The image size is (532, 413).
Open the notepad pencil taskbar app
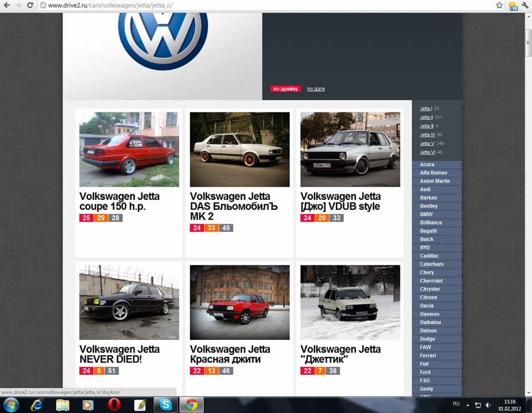pyautogui.click(x=140, y=405)
